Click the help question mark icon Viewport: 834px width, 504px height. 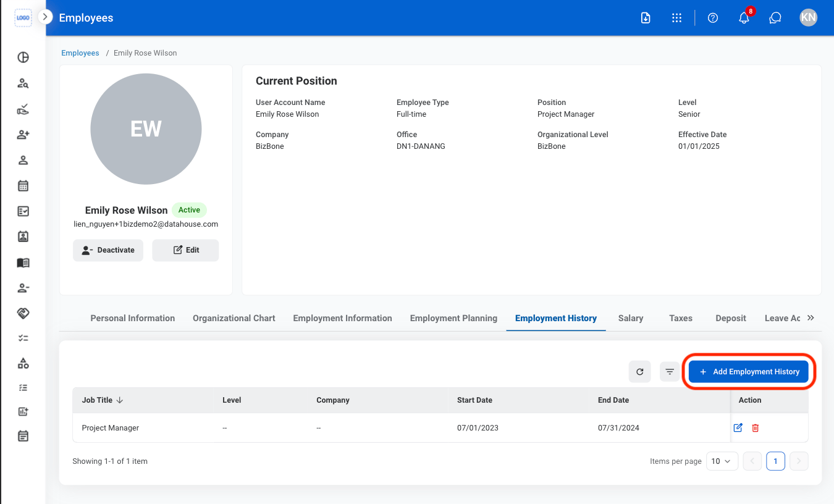pos(713,18)
